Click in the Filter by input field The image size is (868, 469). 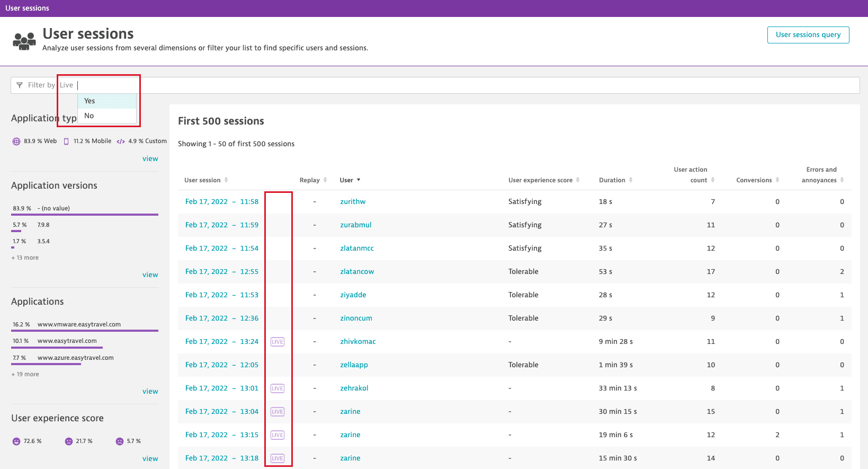coord(424,85)
